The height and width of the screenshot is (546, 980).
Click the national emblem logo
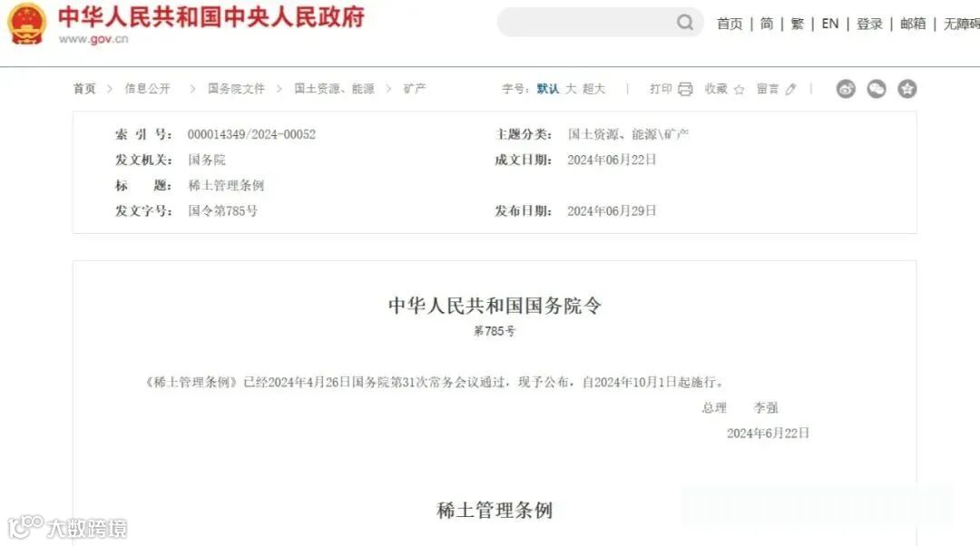tap(27, 24)
